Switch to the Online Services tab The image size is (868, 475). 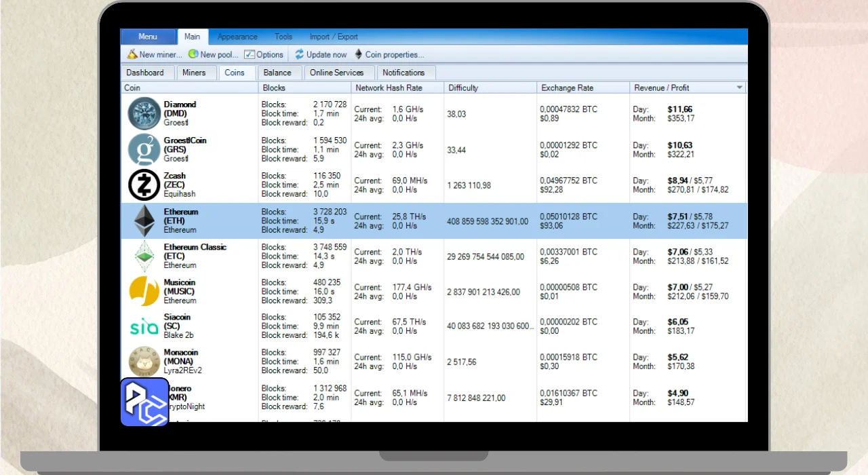[336, 73]
